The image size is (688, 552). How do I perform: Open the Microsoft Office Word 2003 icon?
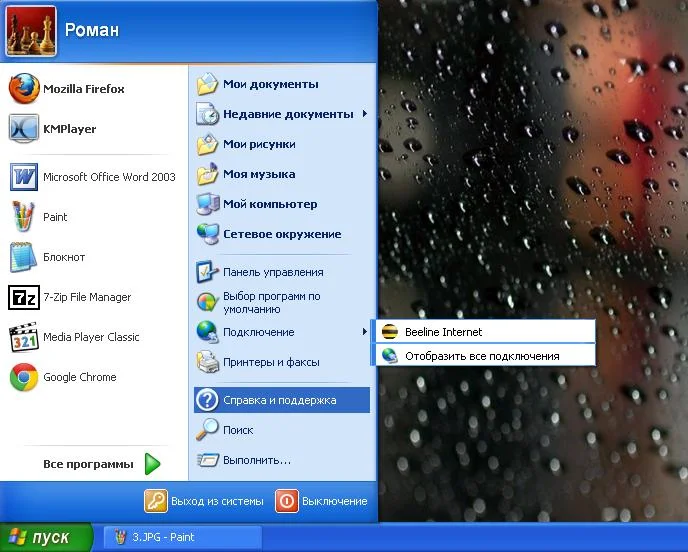[x=24, y=177]
